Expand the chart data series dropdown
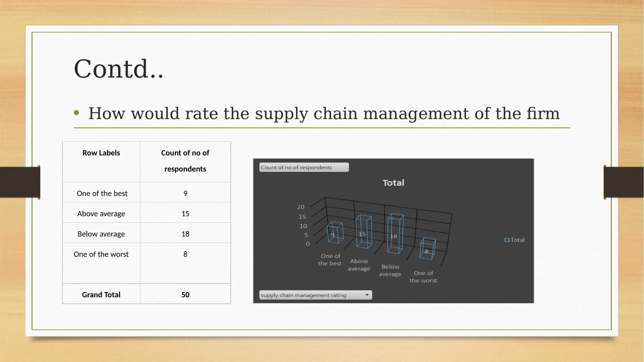 [367, 295]
